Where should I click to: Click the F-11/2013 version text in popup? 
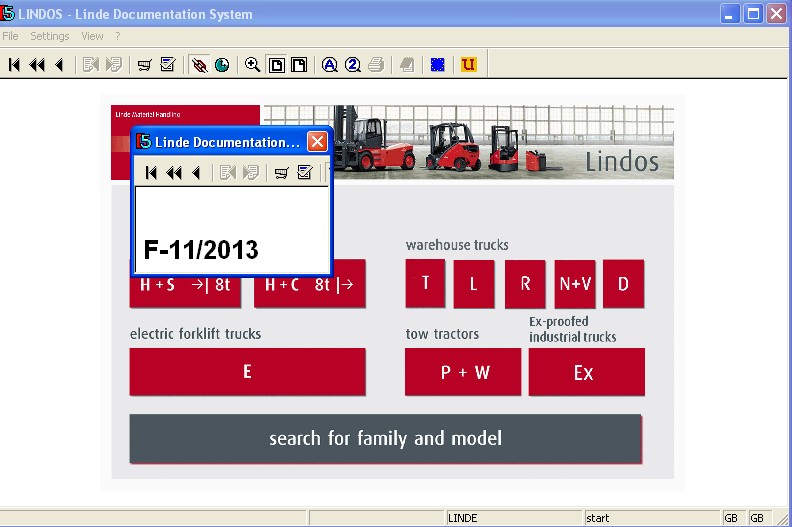[x=201, y=250]
